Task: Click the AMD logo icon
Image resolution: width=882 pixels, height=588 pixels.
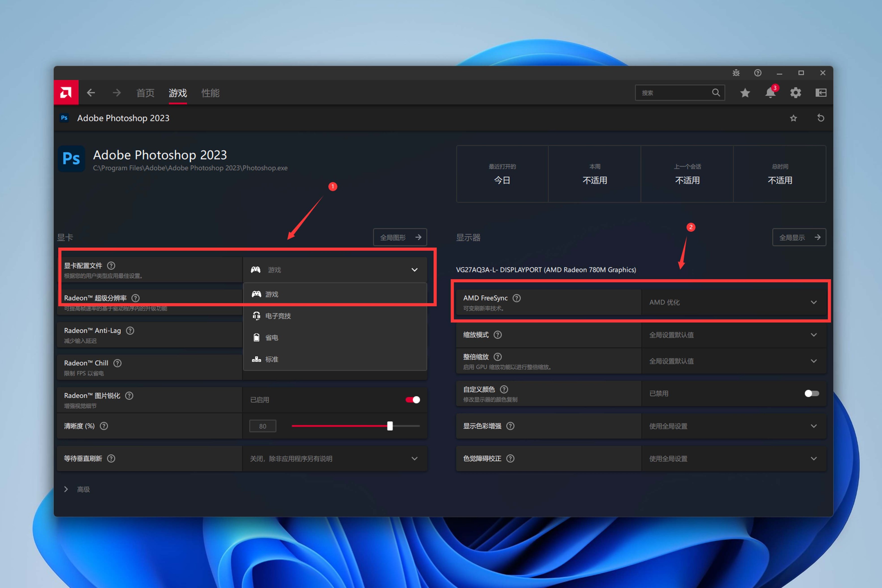Action: (x=66, y=92)
